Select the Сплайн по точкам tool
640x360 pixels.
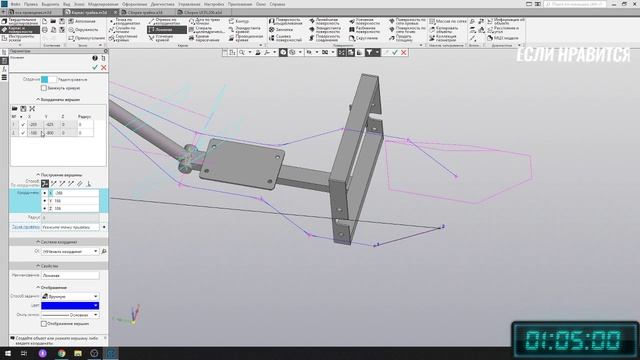coord(122,30)
